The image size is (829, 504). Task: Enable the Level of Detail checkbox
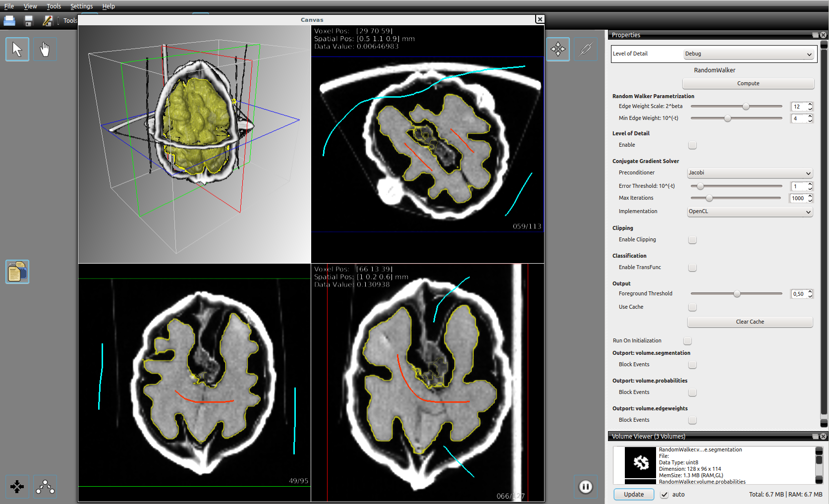(x=692, y=145)
